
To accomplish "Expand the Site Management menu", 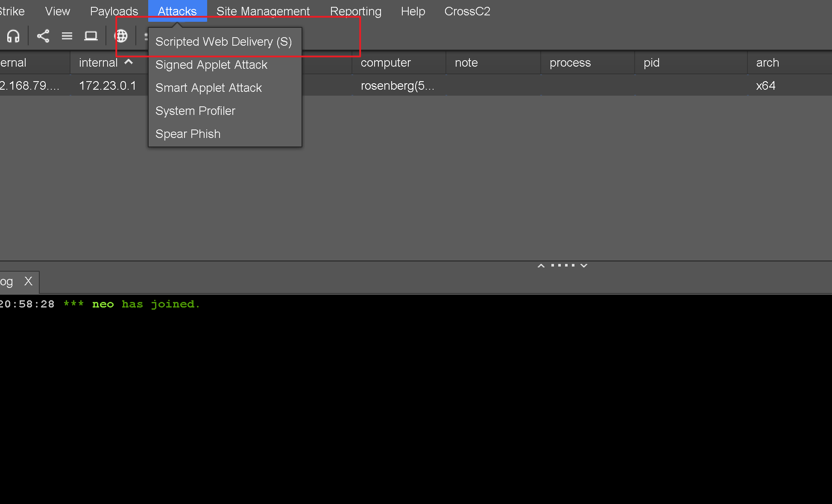I will point(263,11).
